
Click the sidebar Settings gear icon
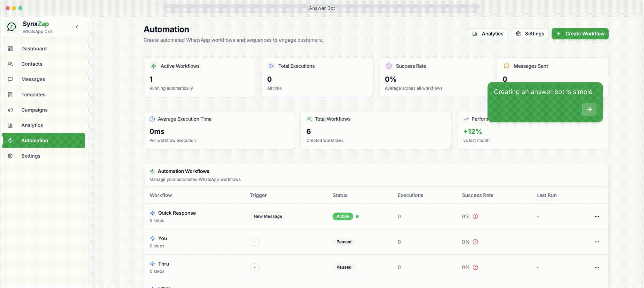[10, 156]
